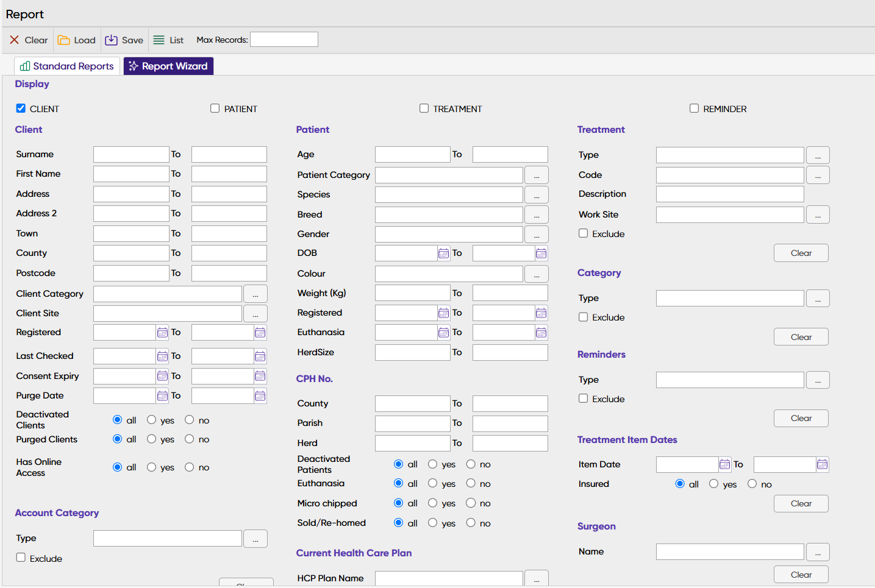Tick the REMINDER display checkbox

694,108
